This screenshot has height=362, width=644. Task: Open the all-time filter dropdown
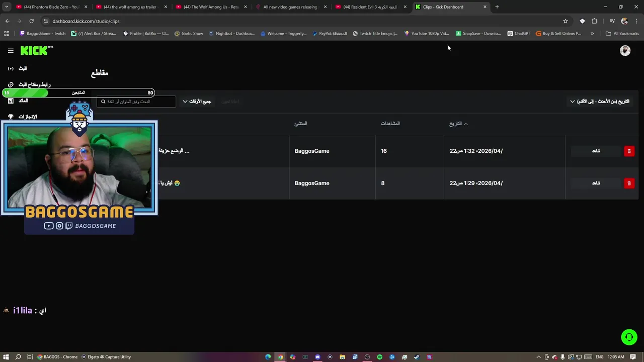[197, 102]
